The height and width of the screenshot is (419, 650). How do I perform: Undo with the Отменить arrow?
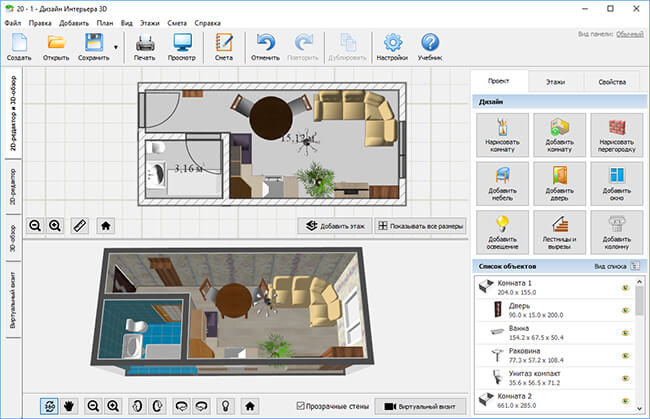265,47
